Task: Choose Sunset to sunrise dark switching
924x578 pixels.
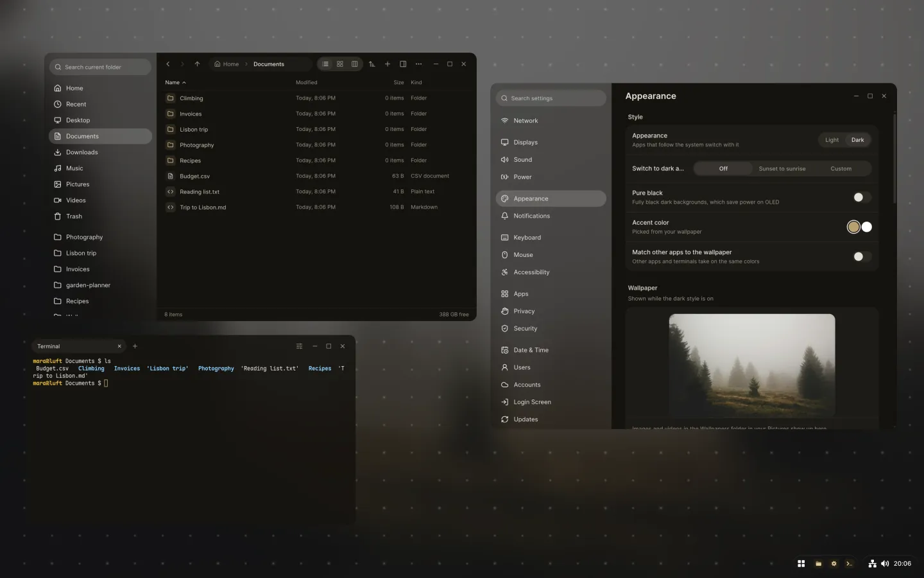Action: tap(782, 169)
